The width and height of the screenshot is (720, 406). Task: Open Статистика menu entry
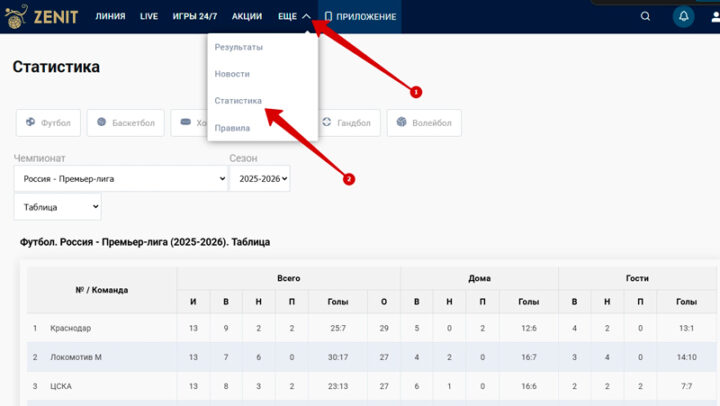pyautogui.click(x=238, y=101)
